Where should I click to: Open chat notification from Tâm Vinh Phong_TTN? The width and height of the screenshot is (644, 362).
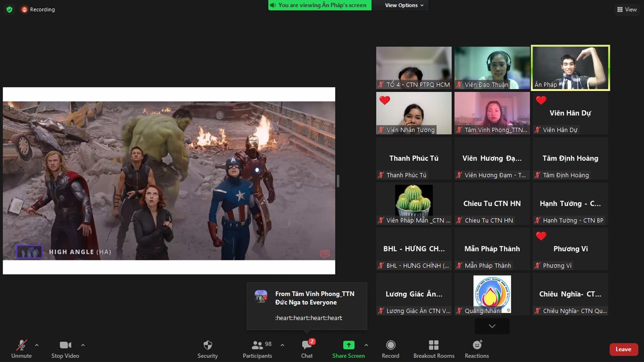coord(307,306)
